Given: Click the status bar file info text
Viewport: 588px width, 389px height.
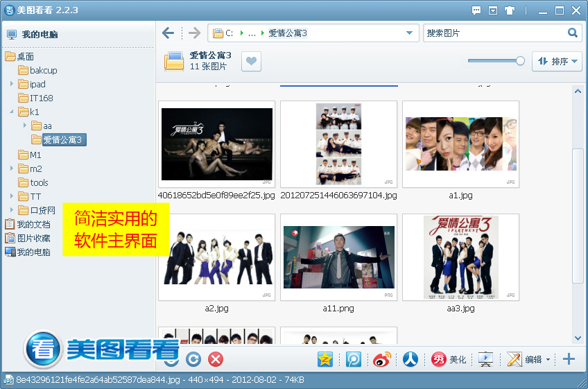Looking at the screenshot, I should tap(159, 379).
